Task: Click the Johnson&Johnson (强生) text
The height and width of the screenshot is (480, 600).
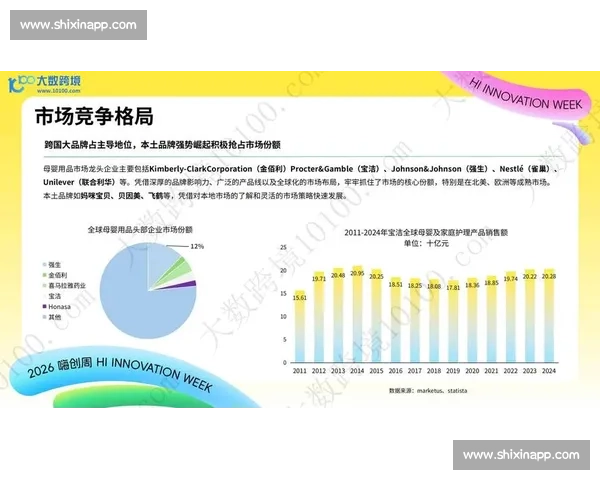Action: (440, 169)
